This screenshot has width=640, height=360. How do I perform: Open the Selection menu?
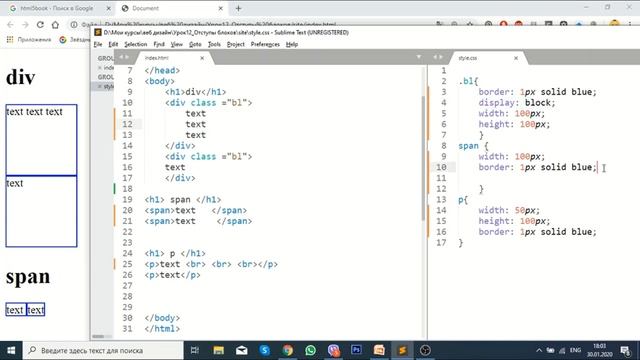tap(136, 44)
